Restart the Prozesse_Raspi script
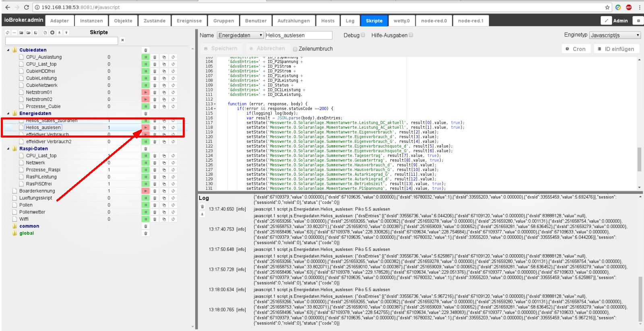 [x=173, y=170]
